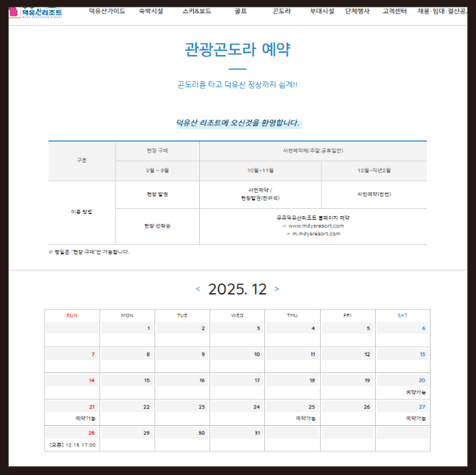This screenshot has width=476, height=475.
Task: Select date 29 in the calendar
Action: point(146,433)
